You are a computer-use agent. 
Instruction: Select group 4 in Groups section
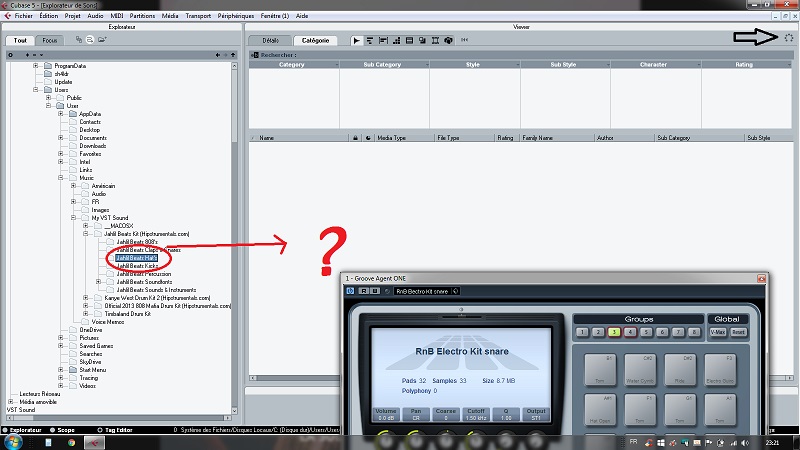click(x=630, y=331)
